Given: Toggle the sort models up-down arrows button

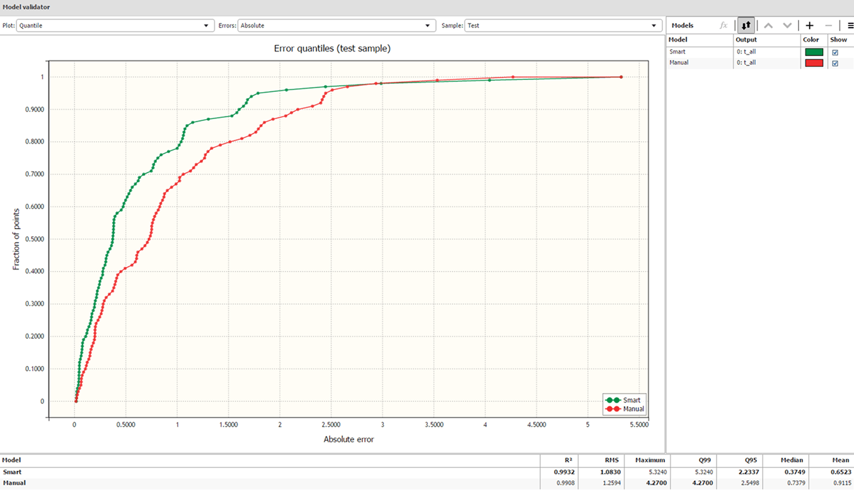Looking at the screenshot, I should 746,26.
